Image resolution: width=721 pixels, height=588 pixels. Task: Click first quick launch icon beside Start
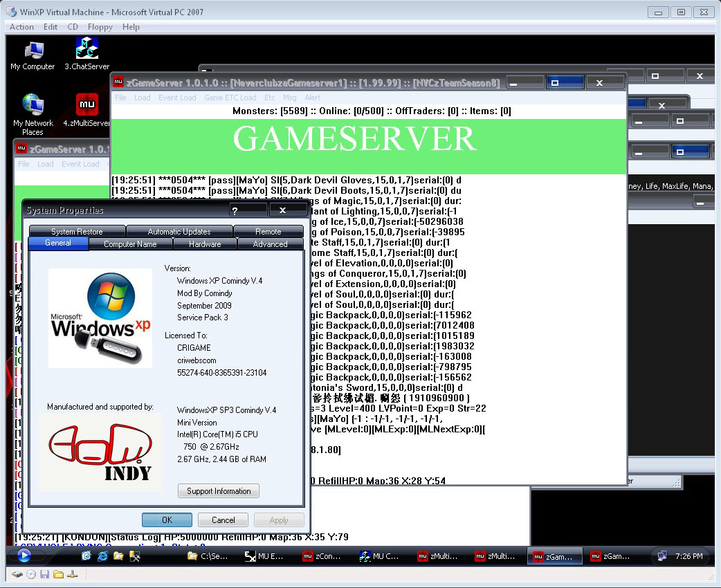click(x=86, y=556)
